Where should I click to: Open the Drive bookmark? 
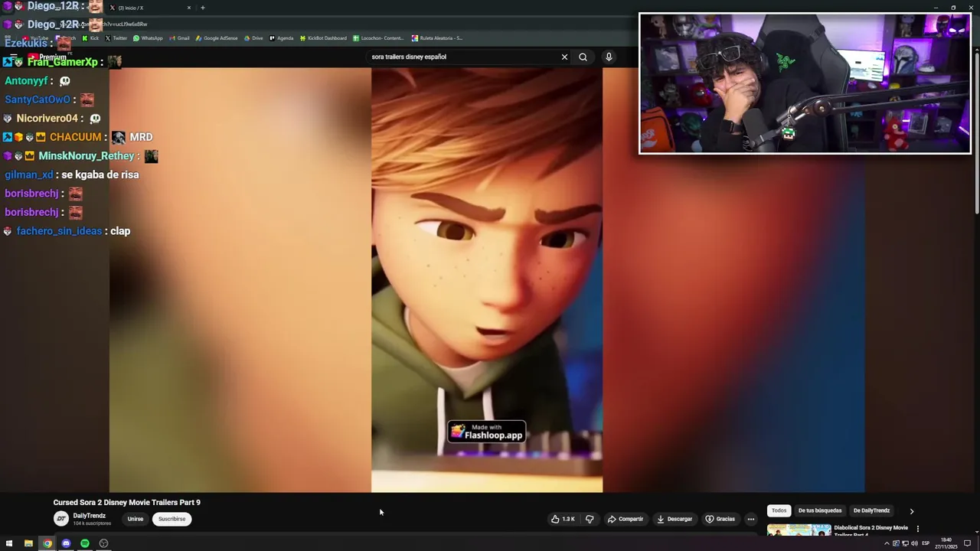pos(253,38)
